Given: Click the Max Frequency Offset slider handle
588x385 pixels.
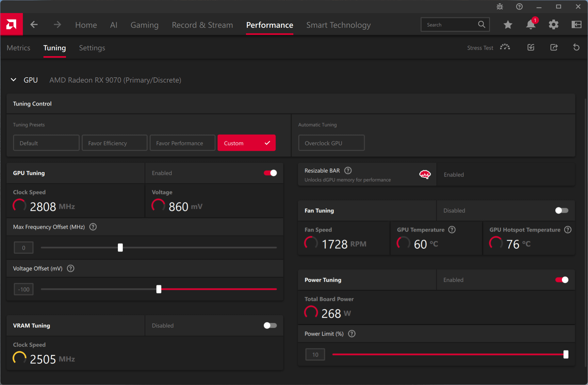Looking at the screenshot, I should (x=120, y=247).
